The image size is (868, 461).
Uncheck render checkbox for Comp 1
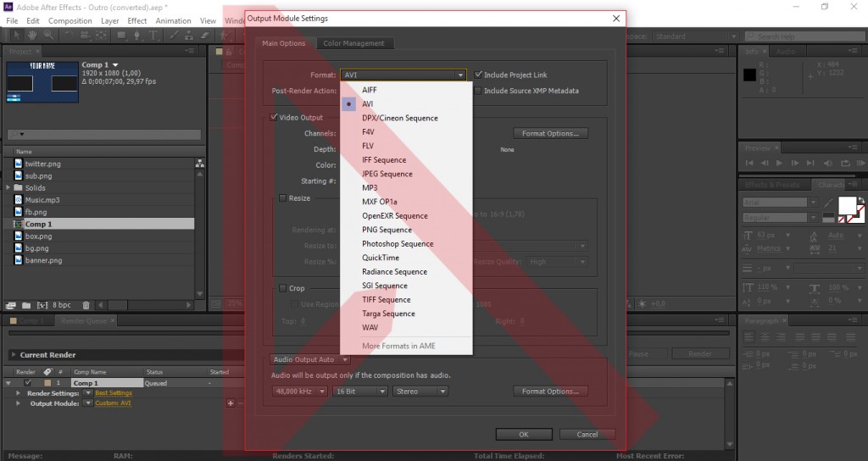28,383
